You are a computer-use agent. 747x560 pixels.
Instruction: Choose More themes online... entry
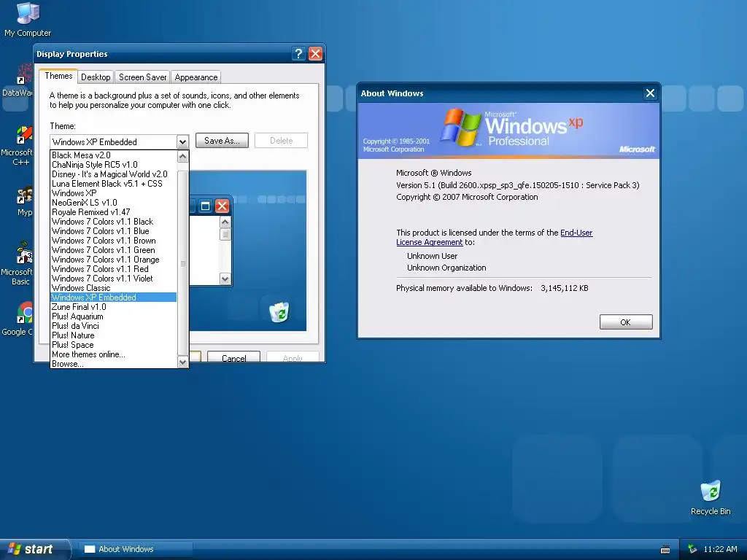pos(113,355)
